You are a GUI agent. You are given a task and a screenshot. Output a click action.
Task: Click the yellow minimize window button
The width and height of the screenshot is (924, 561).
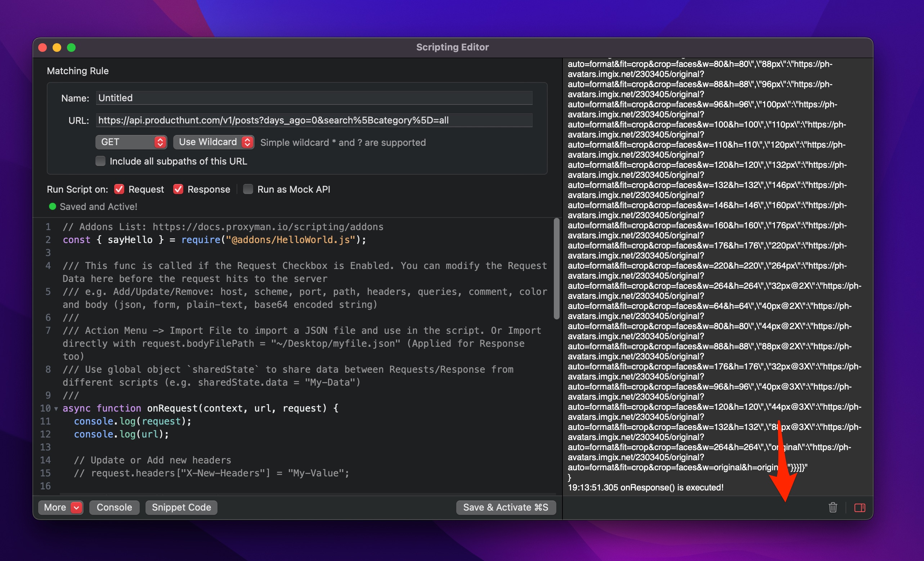click(x=57, y=48)
